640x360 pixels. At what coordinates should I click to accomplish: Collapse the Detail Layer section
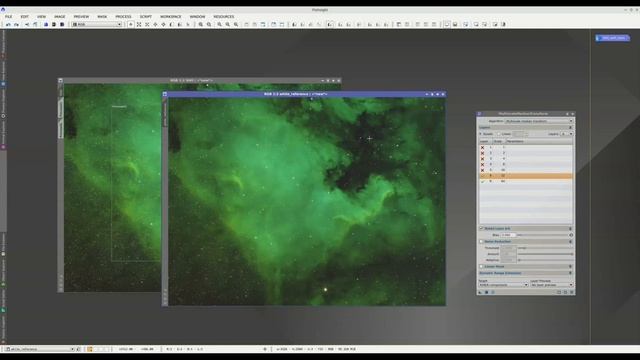571,229
